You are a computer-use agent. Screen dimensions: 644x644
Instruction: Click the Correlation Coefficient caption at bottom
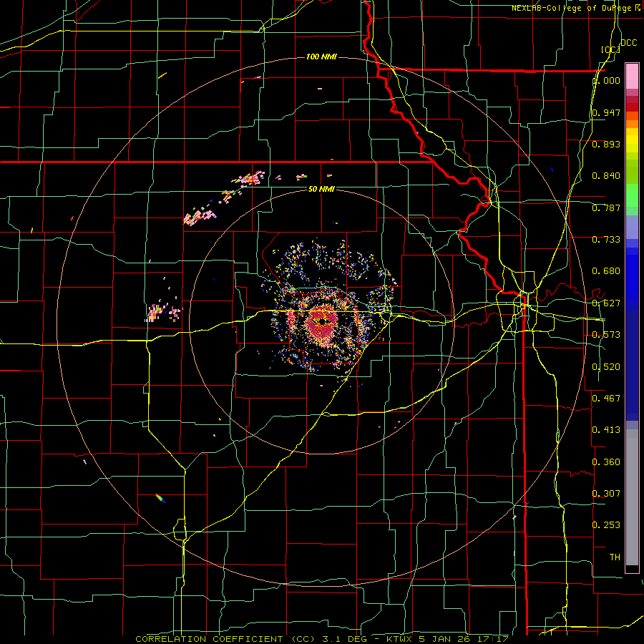coord(323,639)
